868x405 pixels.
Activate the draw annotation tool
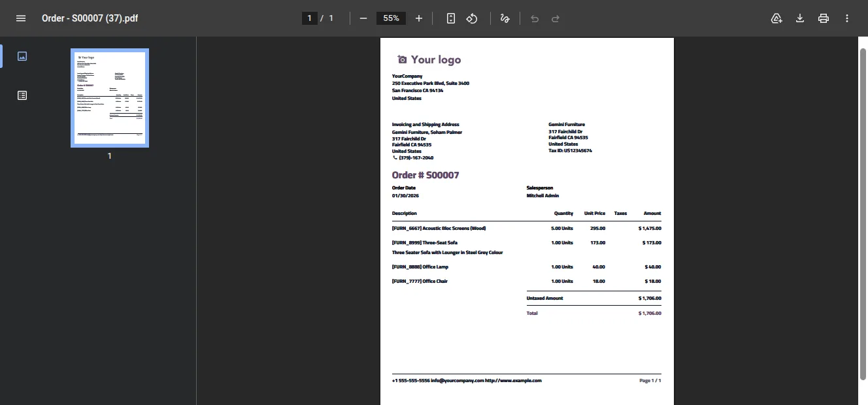point(505,18)
